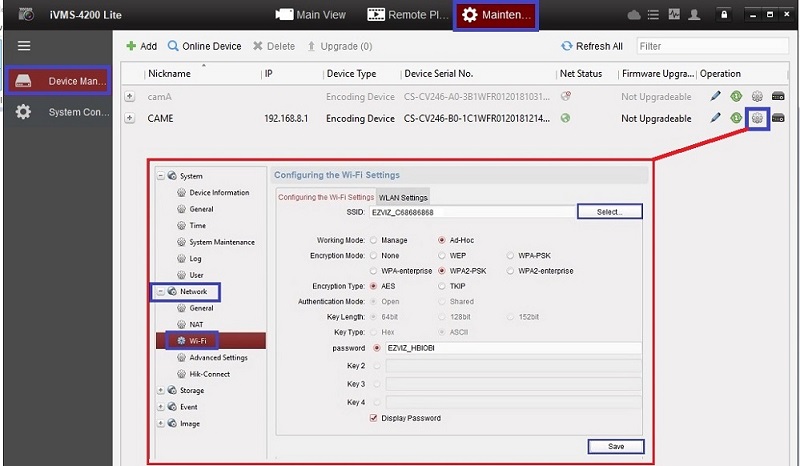The width and height of the screenshot is (800, 466).
Task: Click the Select button next to SSID
Action: 609,212
